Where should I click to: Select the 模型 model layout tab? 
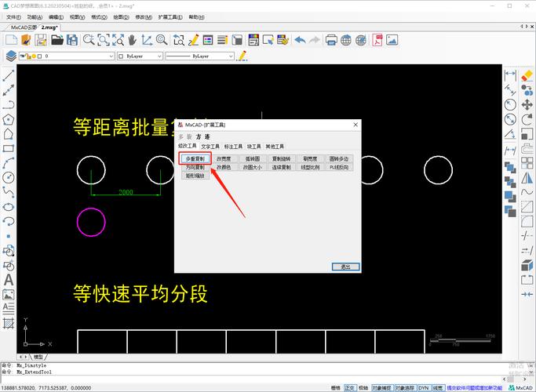tap(38, 357)
